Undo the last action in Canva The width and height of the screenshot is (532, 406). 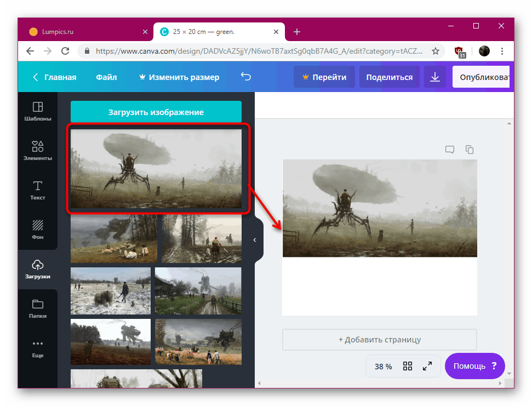point(246,77)
